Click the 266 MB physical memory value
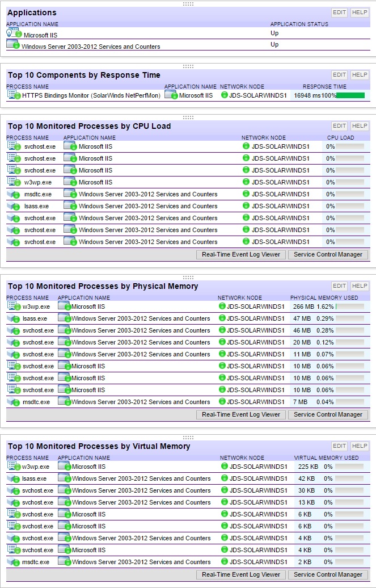Screen dimensions: 376x588 coord(303,306)
